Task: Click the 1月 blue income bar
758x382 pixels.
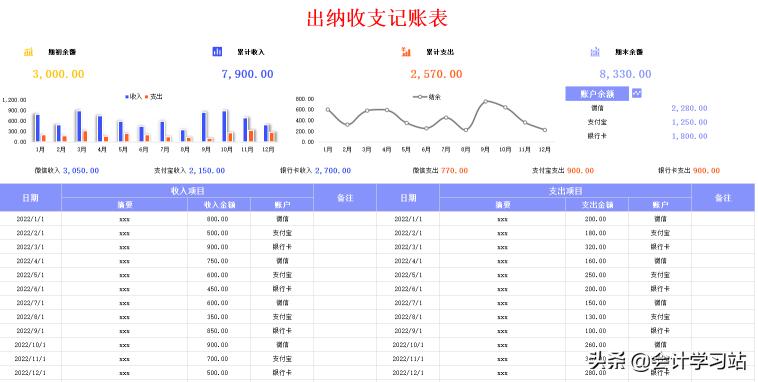Action: coord(38,128)
